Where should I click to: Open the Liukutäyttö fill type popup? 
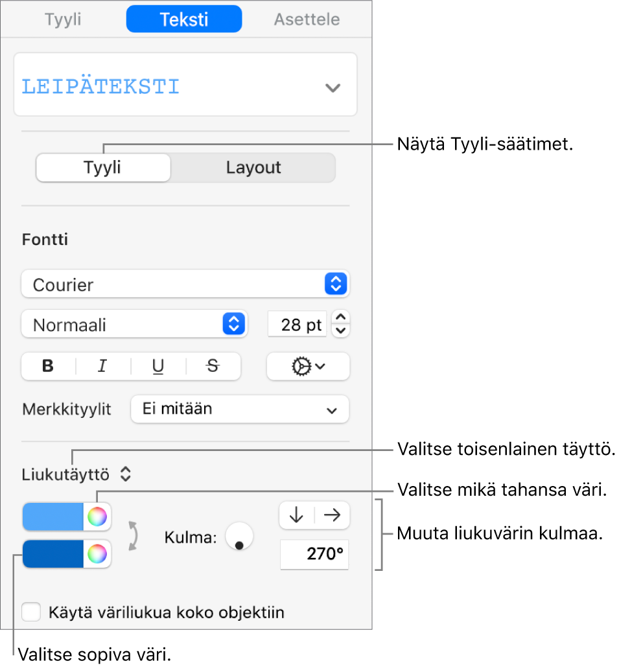[x=76, y=474]
